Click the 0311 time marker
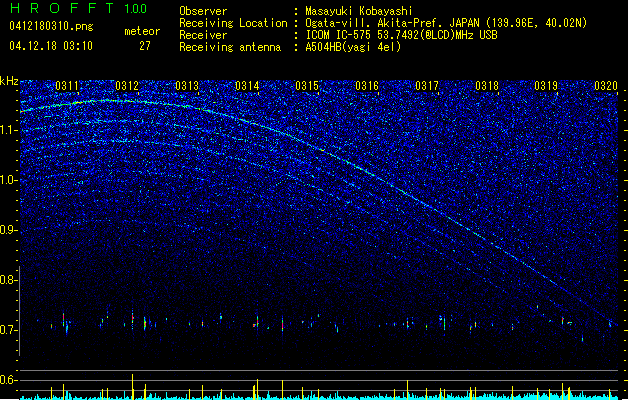 tap(67, 86)
